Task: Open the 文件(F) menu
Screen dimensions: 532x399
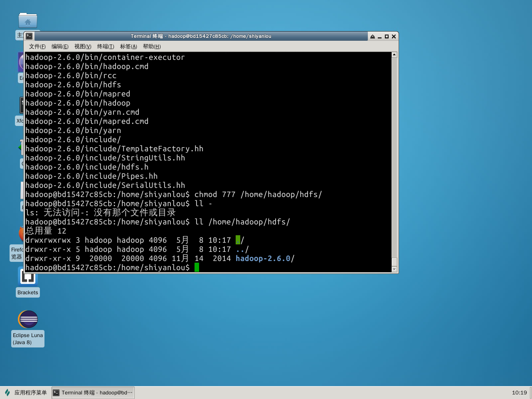Action: pos(37,47)
